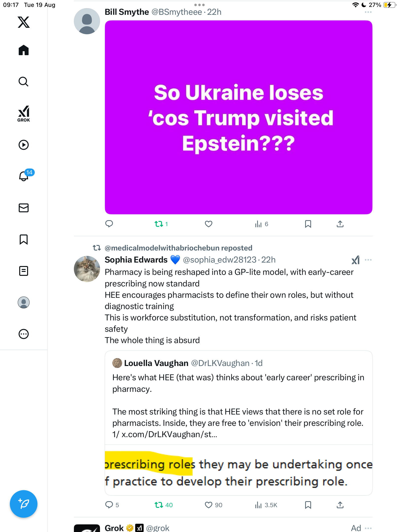Open the Messages envelope icon

click(x=24, y=208)
